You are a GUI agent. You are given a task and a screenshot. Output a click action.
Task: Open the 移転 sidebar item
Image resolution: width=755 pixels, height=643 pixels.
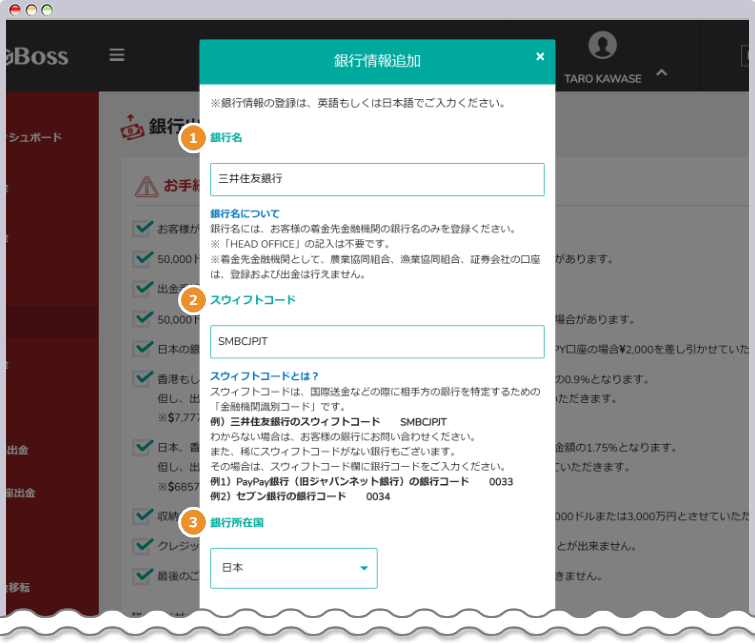18,587
